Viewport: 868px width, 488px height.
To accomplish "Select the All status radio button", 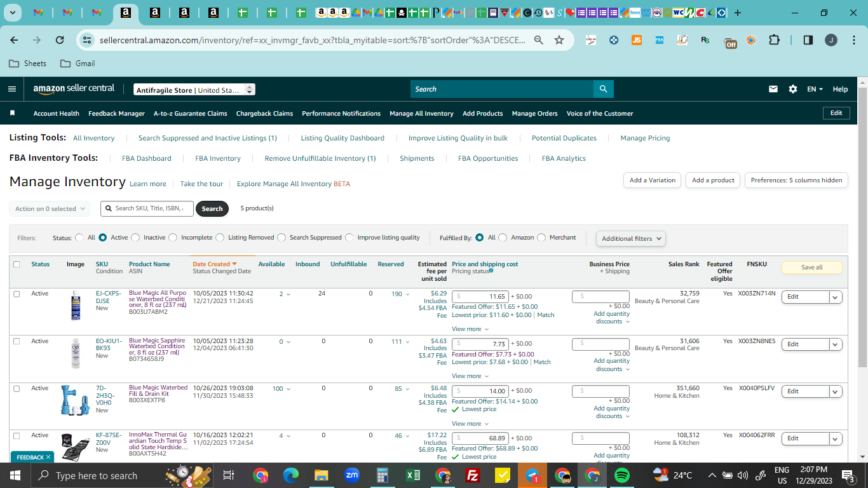I will [x=79, y=238].
